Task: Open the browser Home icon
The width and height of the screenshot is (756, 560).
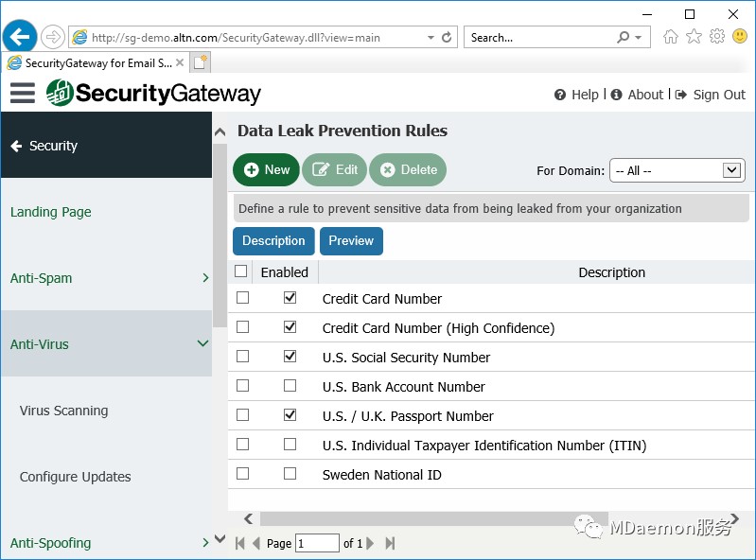Action: coord(670,37)
